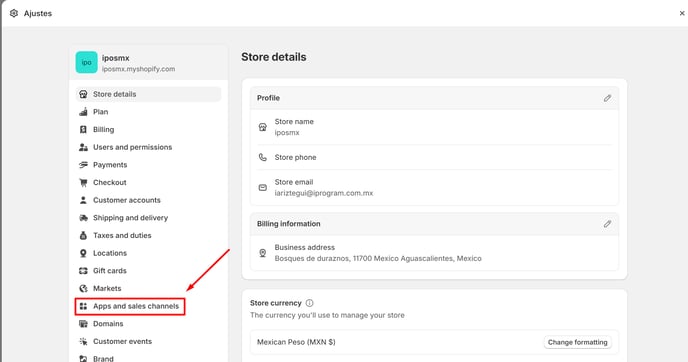Click the Customer events sparkle icon
Screen dimensions: 688x362
pos(83,341)
